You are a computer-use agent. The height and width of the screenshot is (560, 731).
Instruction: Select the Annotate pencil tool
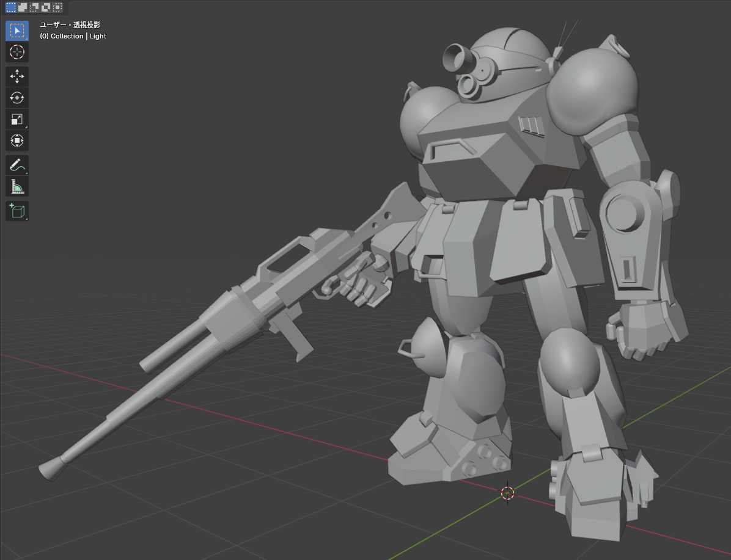17,165
